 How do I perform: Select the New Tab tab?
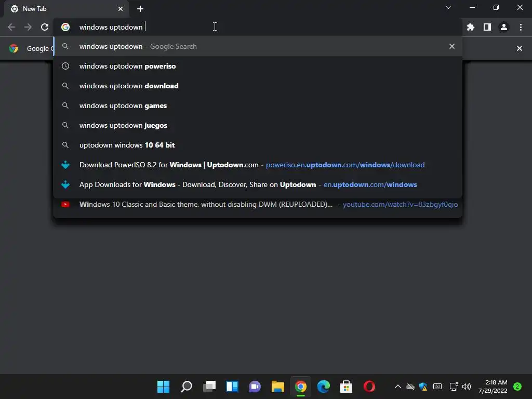(66, 9)
